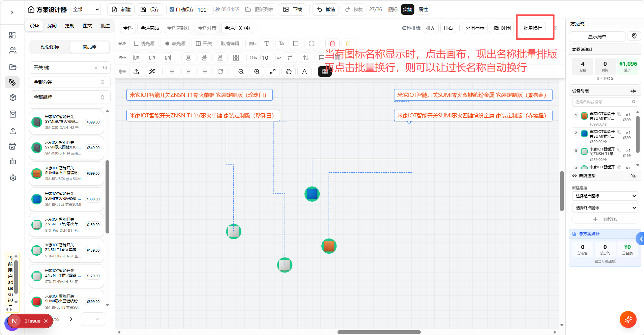This screenshot has height=335, width=644.
Task: Open the package box icon in sidebar
Action: pyautogui.click(x=12, y=98)
